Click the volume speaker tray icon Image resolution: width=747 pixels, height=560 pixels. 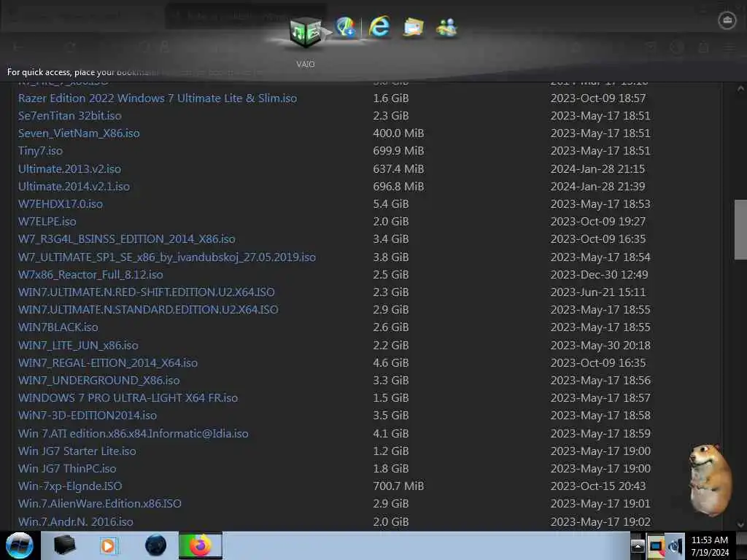674,547
